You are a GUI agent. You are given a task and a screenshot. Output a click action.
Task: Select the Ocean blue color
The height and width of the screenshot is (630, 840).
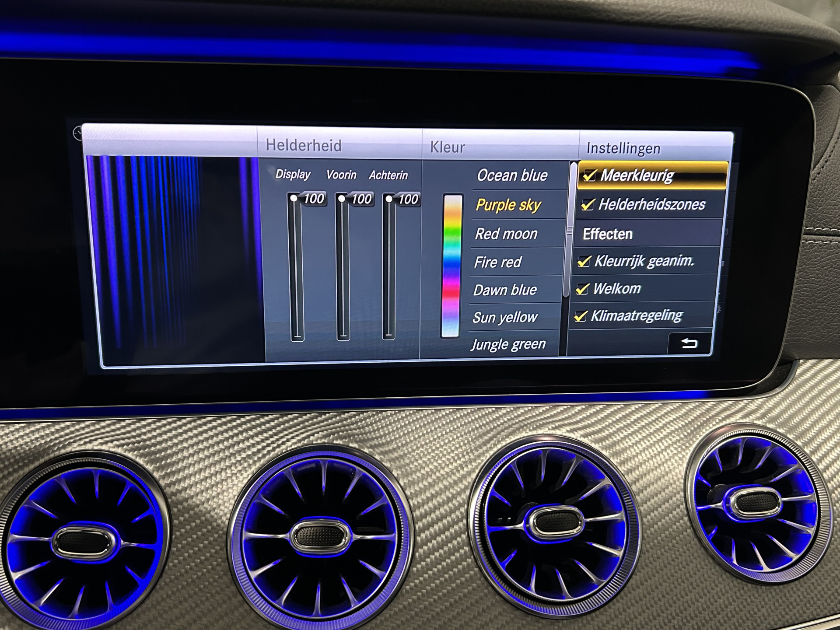(x=512, y=175)
